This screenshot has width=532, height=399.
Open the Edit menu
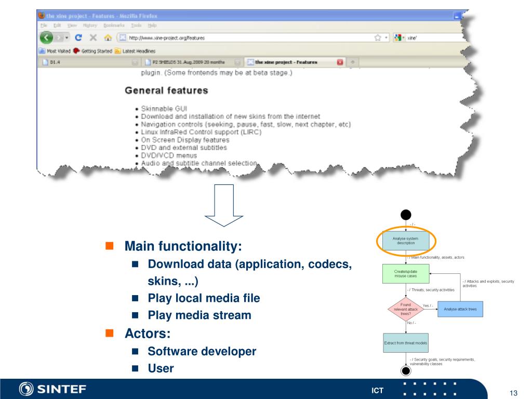57,25
